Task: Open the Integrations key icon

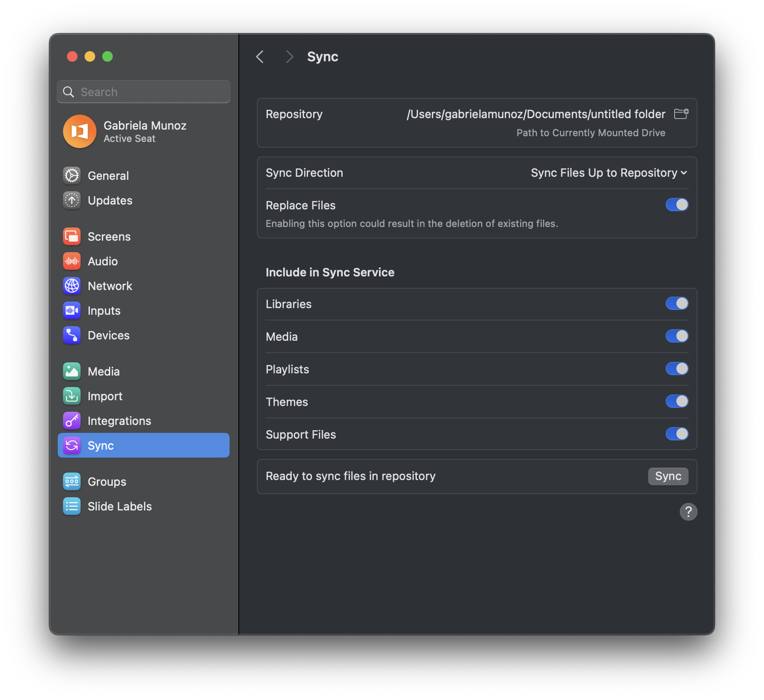Action: pyautogui.click(x=72, y=421)
